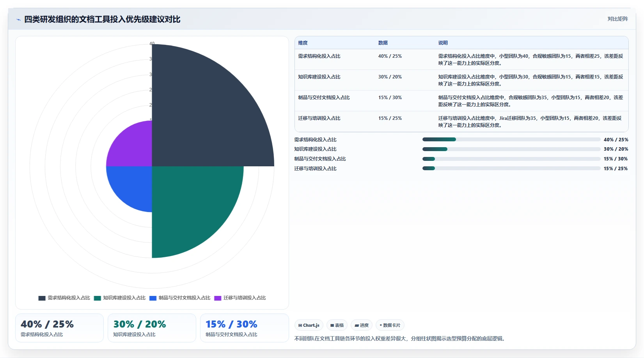Click the 40% / 25% progress list value

click(616, 139)
